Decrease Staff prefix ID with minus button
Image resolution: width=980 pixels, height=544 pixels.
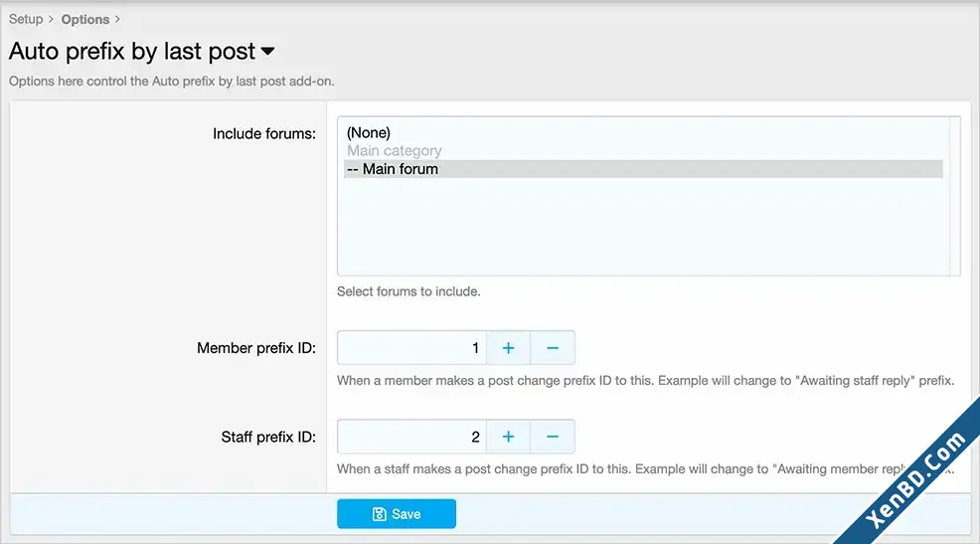[553, 437]
